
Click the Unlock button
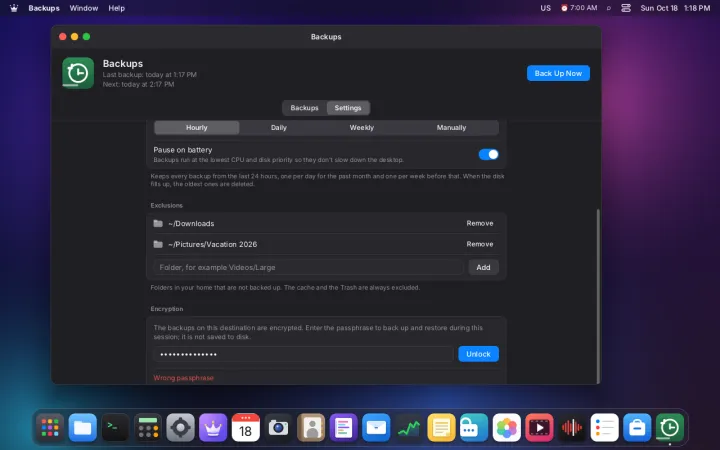pos(478,354)
